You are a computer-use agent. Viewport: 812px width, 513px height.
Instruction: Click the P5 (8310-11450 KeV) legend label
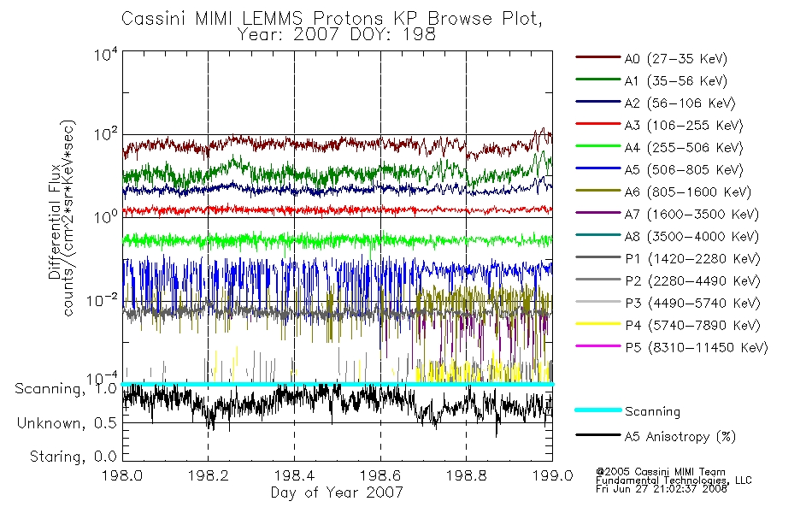tap(697, 347)
